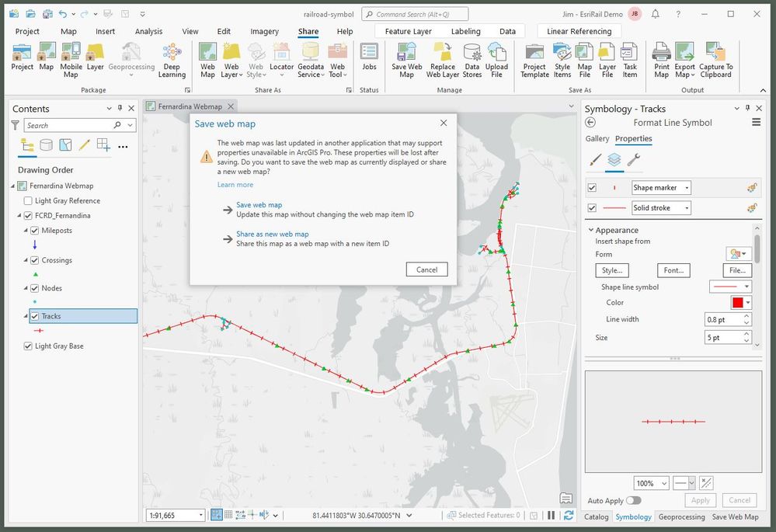Viewport: 776px width, 532px height.
Task: Hide the Nodes layer
Action: click(x=35, y=288)
